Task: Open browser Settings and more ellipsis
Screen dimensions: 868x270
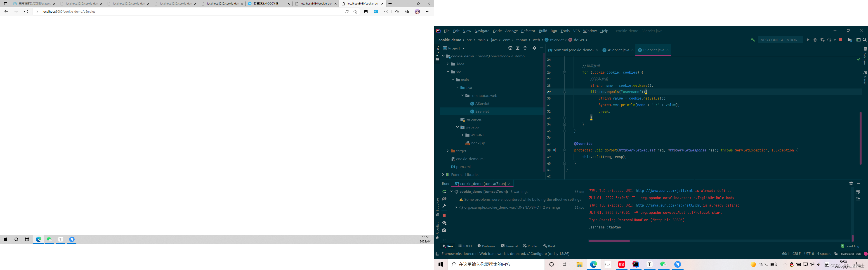Action: click(428, 12)
